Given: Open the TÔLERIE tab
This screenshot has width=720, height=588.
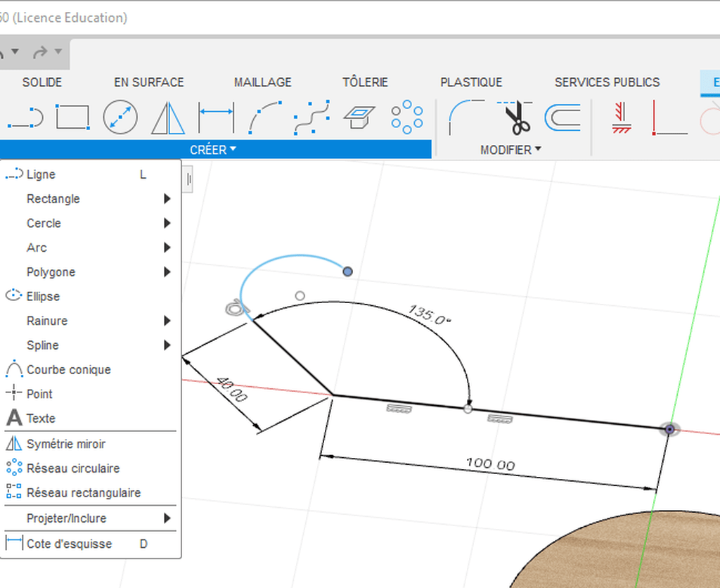Looking at the screenshot, I should tap(365, 82).
